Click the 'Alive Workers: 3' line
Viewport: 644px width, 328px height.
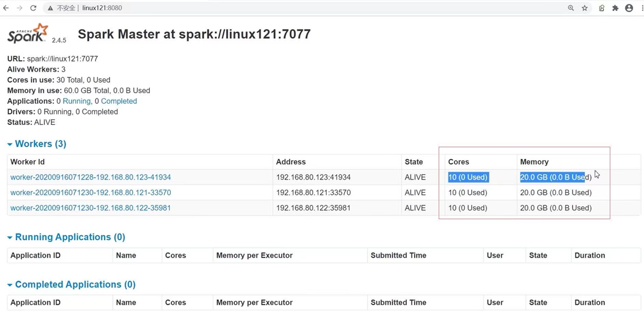coord(36,69)
